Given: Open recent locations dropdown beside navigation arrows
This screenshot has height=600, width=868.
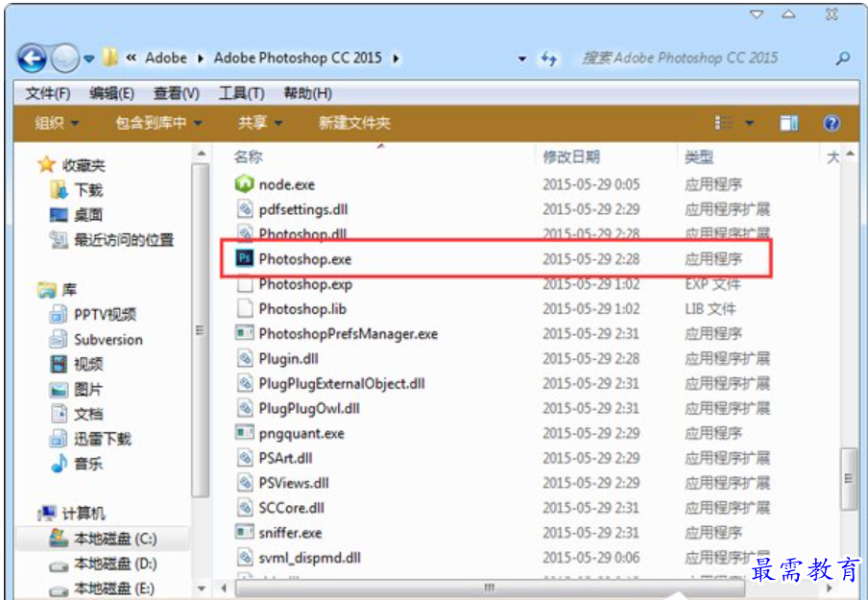Looking at the screenshot, I should pos(89,59).
